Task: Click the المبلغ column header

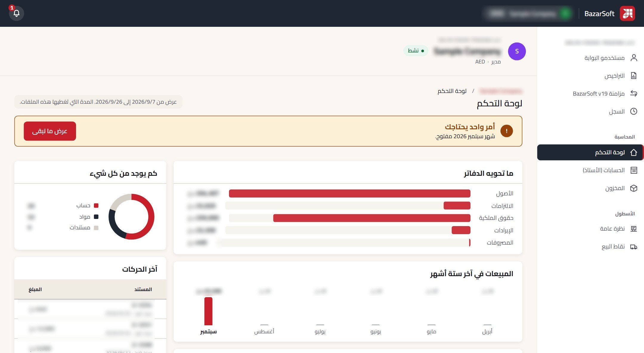Action: point(35,289)
